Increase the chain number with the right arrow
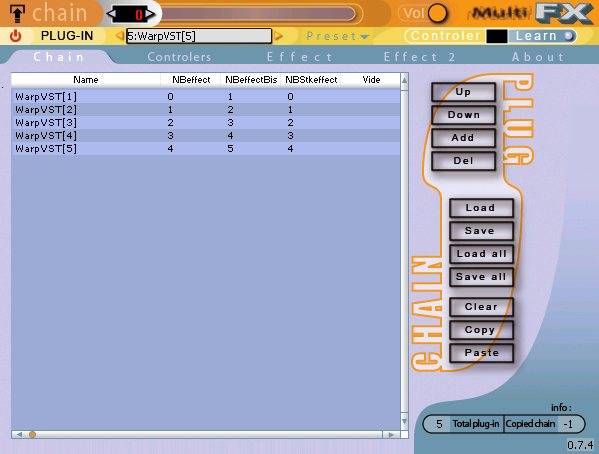The image size is (599, 454). pos(150,14)
